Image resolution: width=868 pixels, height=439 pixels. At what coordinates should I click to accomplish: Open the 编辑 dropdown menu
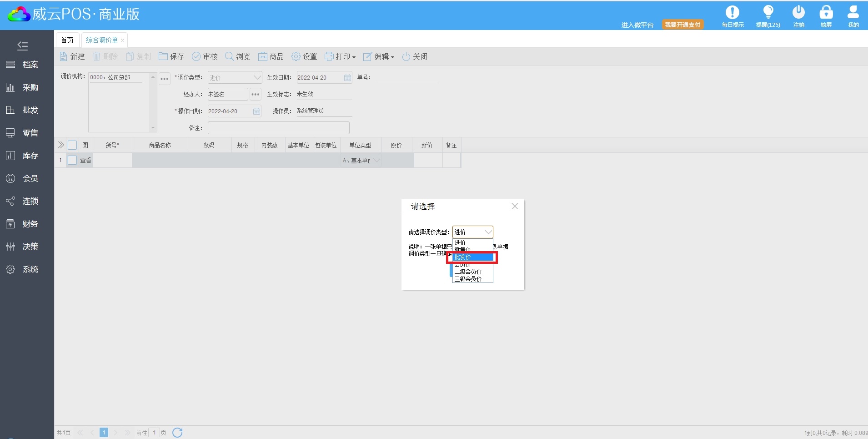point(379,56)
